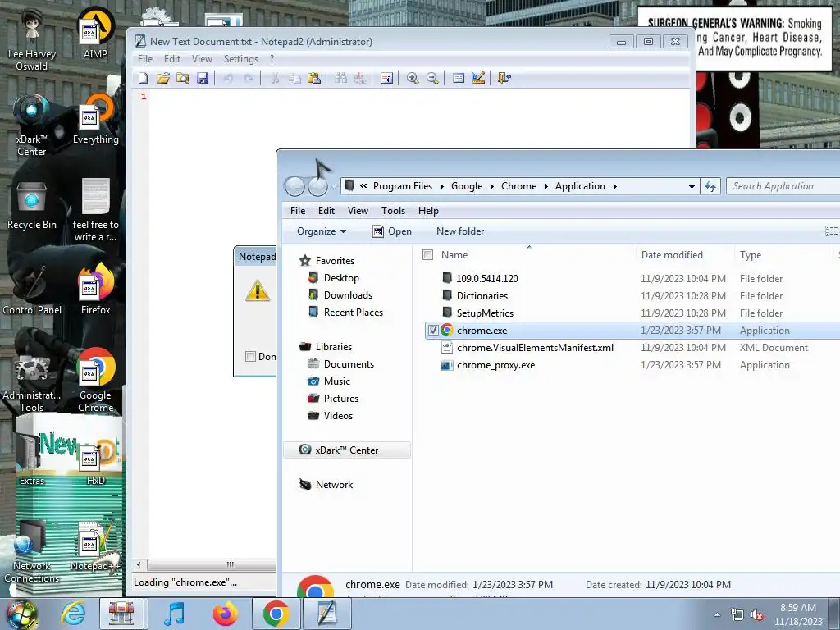This screenshot has width=840, height=630.
Task: Select the chrome_proxy.exe file row
Action: click(632, 365)
